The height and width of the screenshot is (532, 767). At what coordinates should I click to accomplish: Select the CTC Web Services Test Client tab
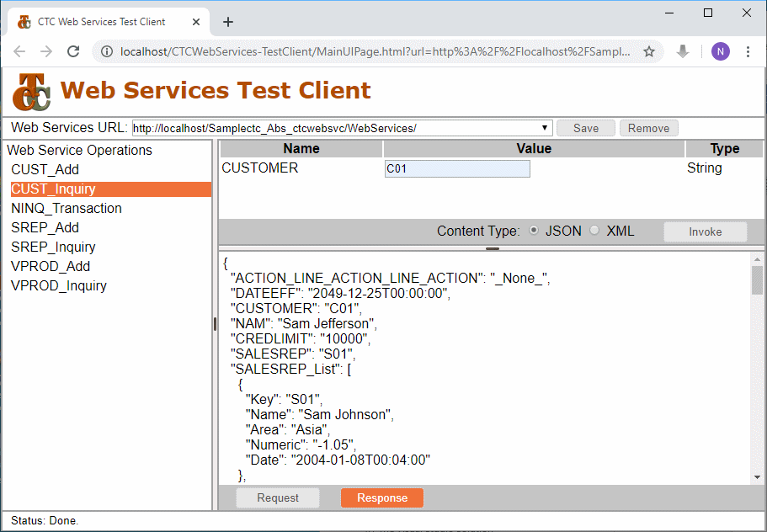(x=109, y=22)
